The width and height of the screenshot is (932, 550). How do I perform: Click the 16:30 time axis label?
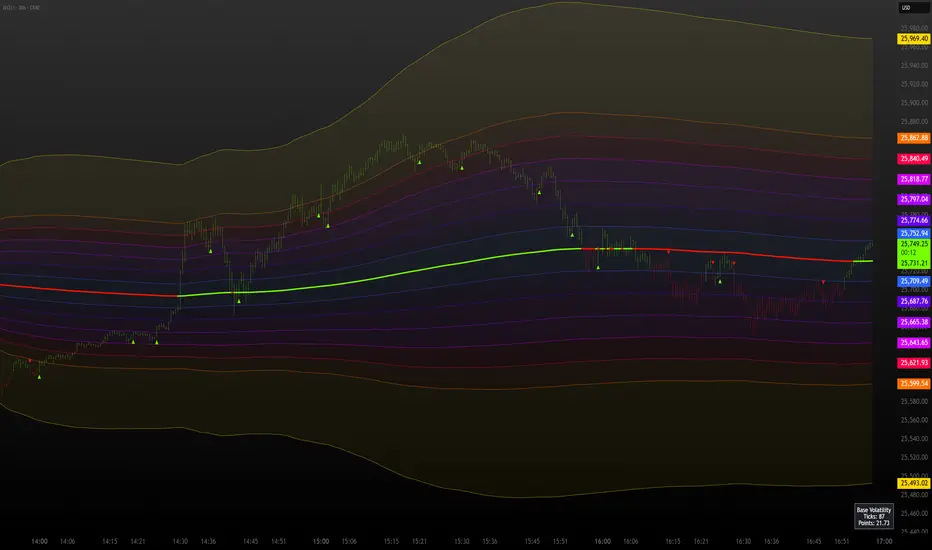pos(743,542)
